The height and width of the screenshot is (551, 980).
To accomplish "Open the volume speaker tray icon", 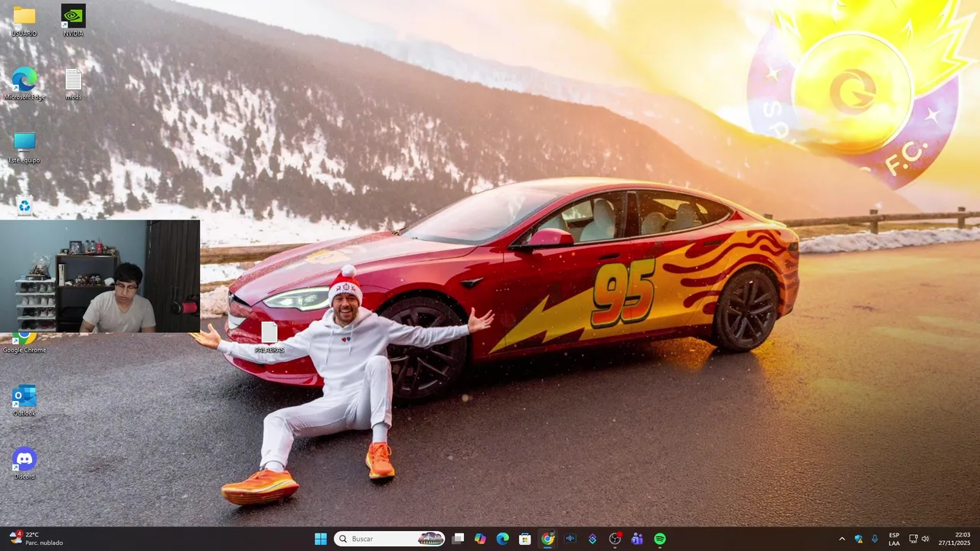I will click(x=925, y=539).
